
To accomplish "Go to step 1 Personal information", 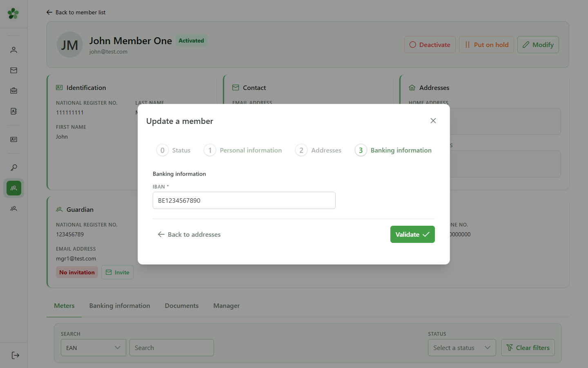I will [x=243, y=150].
